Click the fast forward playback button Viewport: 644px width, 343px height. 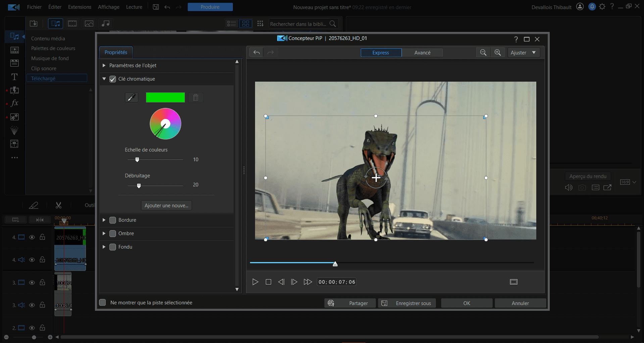coord(307,282)
